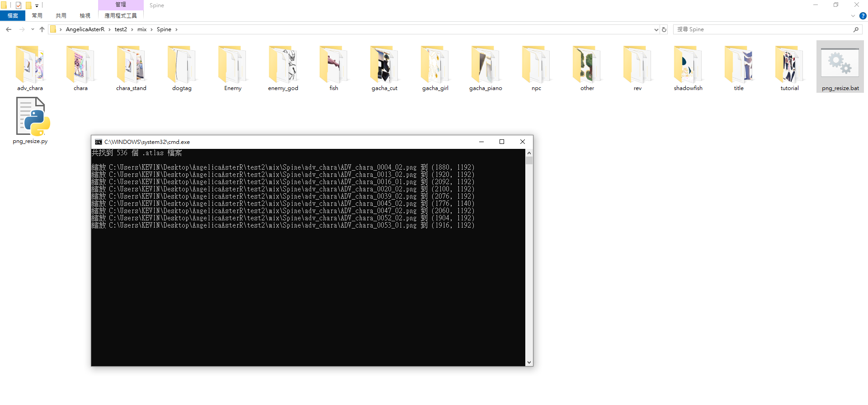Click the blue Help question mark icon
Image resolution: width=868 pixels, height=405 pixels.
click(x=863, y=16)
